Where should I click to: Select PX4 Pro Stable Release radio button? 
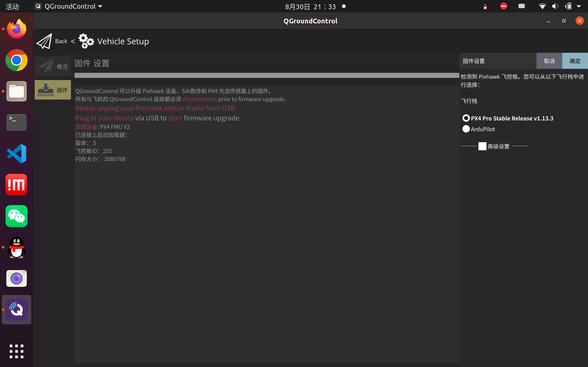[x=466, y=118]
